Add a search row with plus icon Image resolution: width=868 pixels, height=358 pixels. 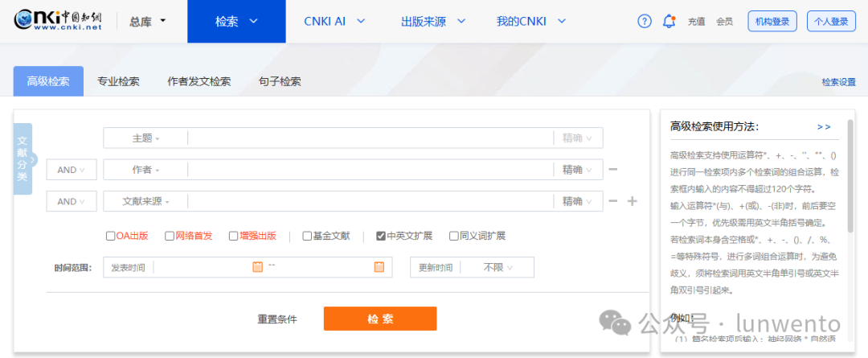(x=633, y=201)
